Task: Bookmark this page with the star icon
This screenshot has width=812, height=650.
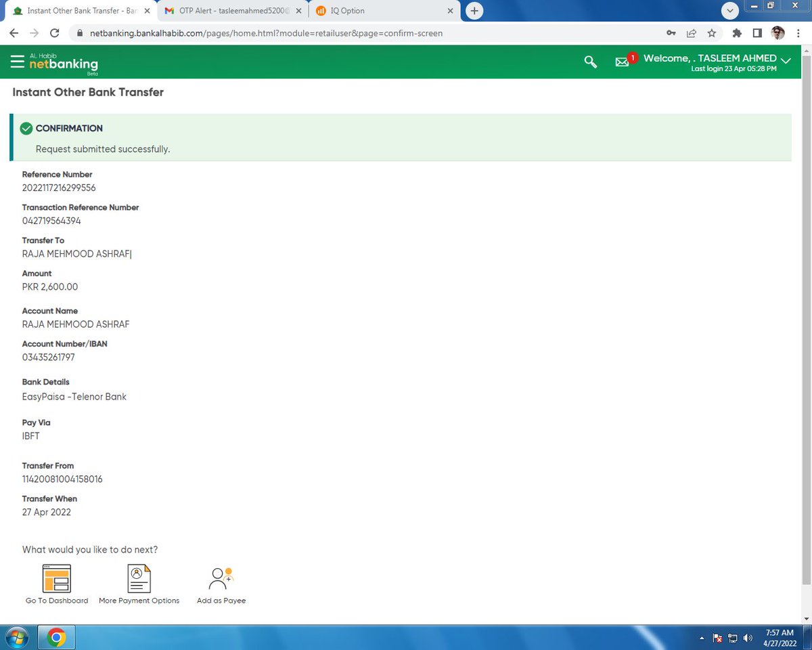Action: pos(711,32)
